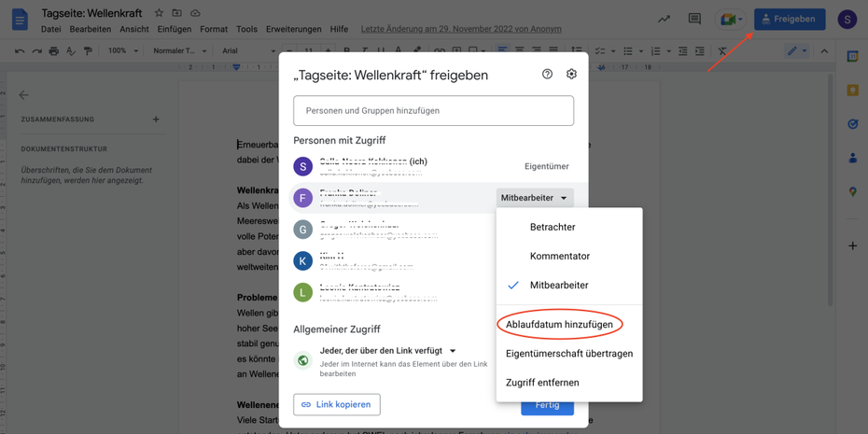Screen dimensions: 868x434
Task: Open the zoom 100% dropdown
Action: (121, 51)
